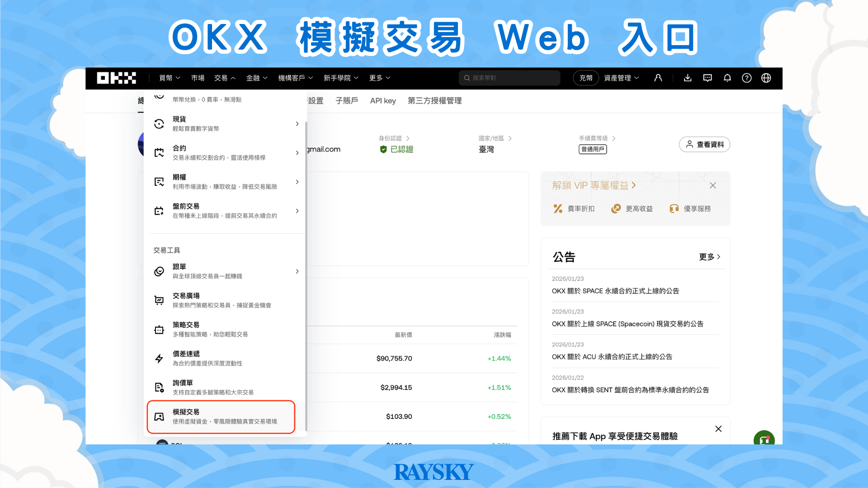Click the $2,994.15 price cell
This screenshot has height=488, width=868.
(396, 388)
